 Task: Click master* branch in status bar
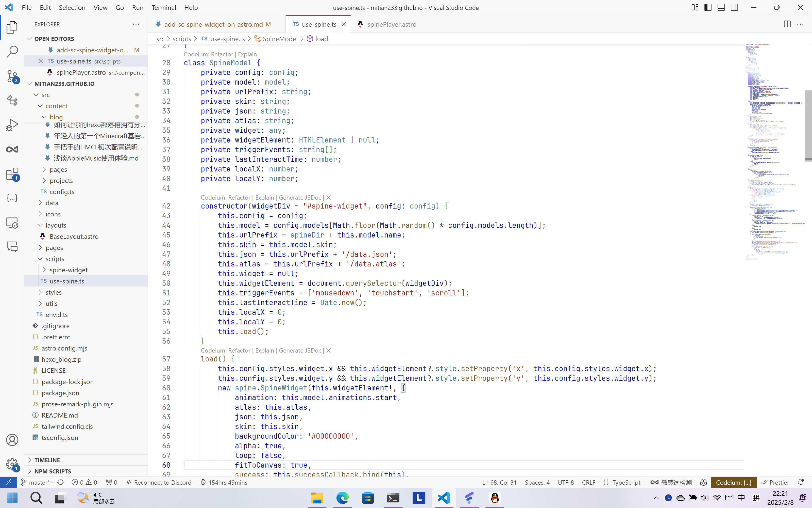(x=38, y=482)
